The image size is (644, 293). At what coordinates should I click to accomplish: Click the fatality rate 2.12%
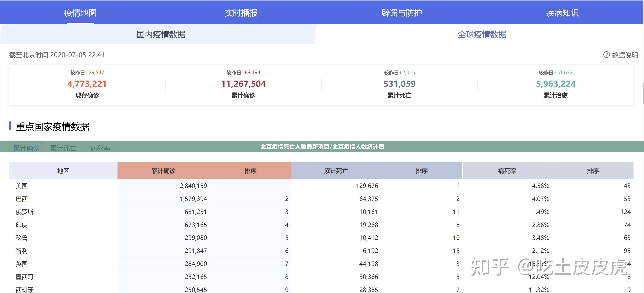click(541, 251)
